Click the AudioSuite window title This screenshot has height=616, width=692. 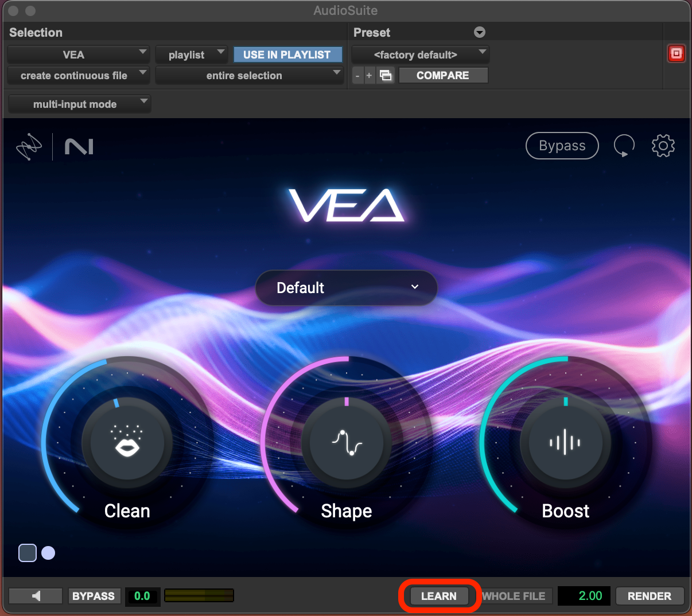[x=345, y=10]
